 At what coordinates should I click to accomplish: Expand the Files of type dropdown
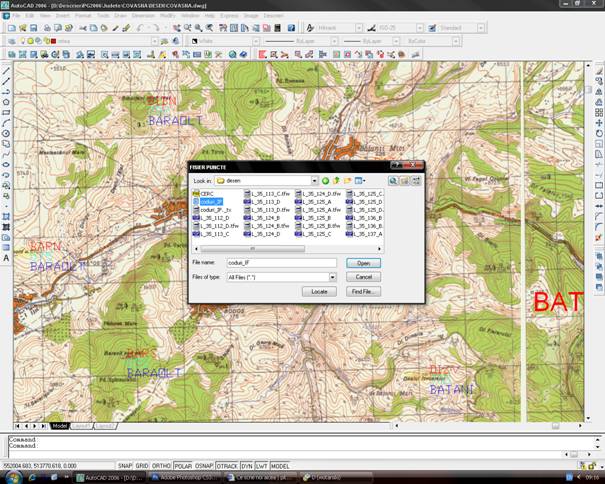(331, 277)
